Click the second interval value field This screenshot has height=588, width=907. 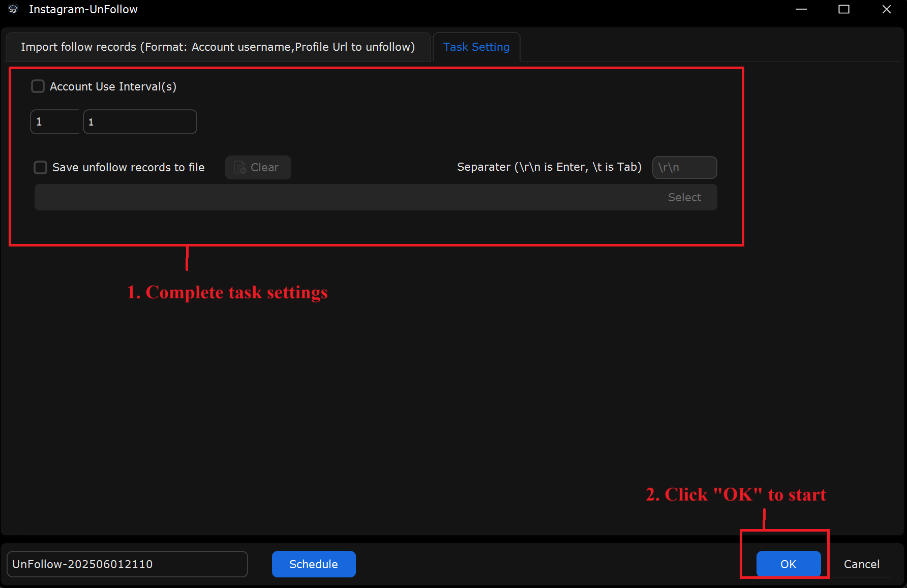pyautogui.click(x=140, y=122)
